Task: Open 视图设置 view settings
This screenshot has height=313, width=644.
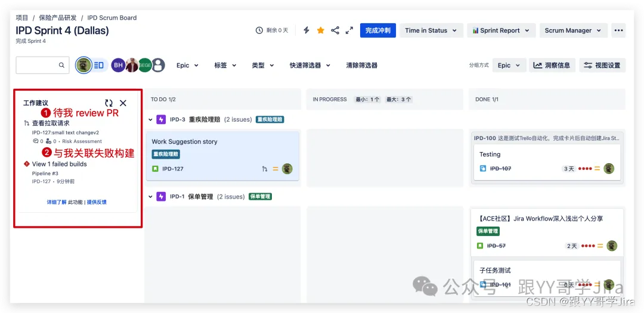Action: point(602,65)
